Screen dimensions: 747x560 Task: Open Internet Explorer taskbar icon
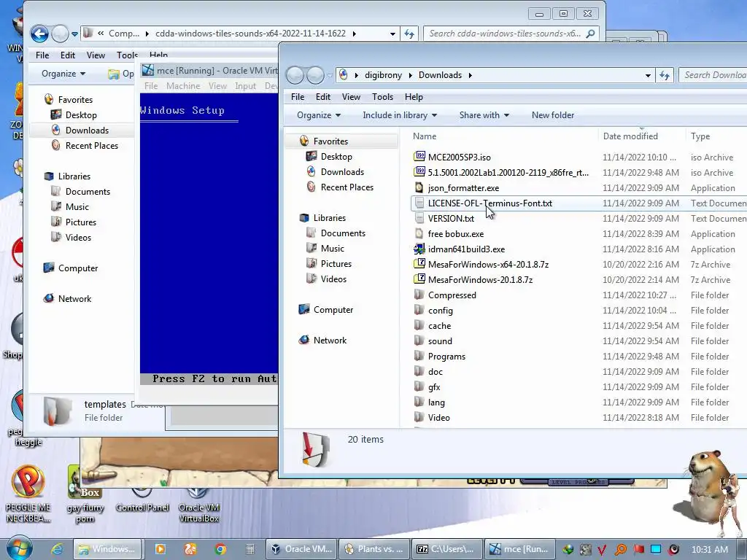coord(57,549)
